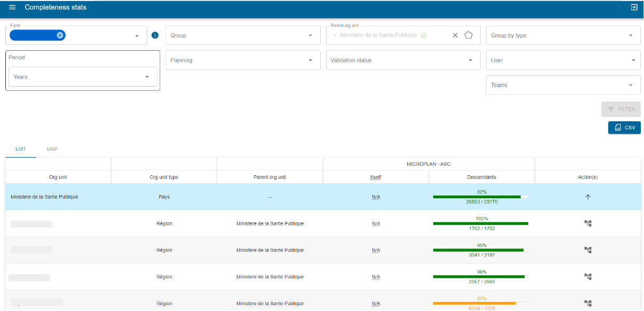Open the Planning dropdown
The height and width of the screenshot is (311, 644).
tap(243, 60)
